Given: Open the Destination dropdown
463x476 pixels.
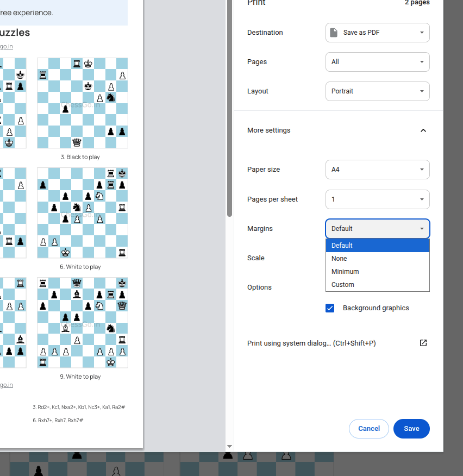Looking at the screenshot, I should 377,33.
